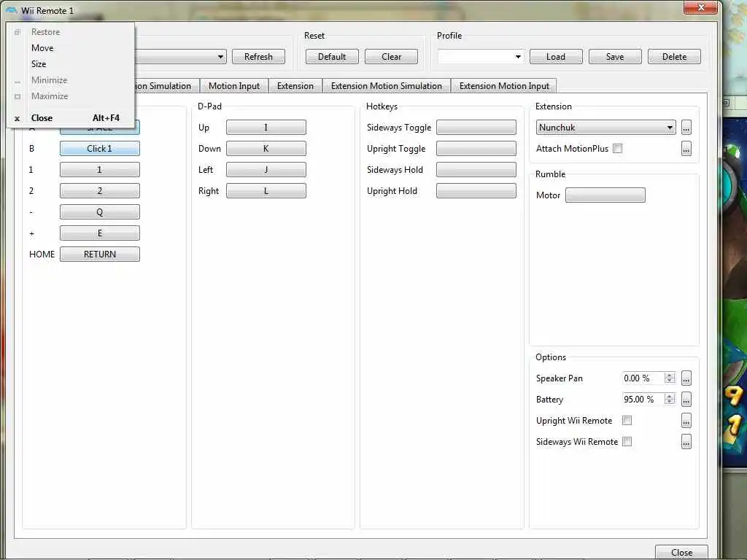Screen dimensions: 747x560
Task: Open the Profile combo box
Action: click(480, 57)
